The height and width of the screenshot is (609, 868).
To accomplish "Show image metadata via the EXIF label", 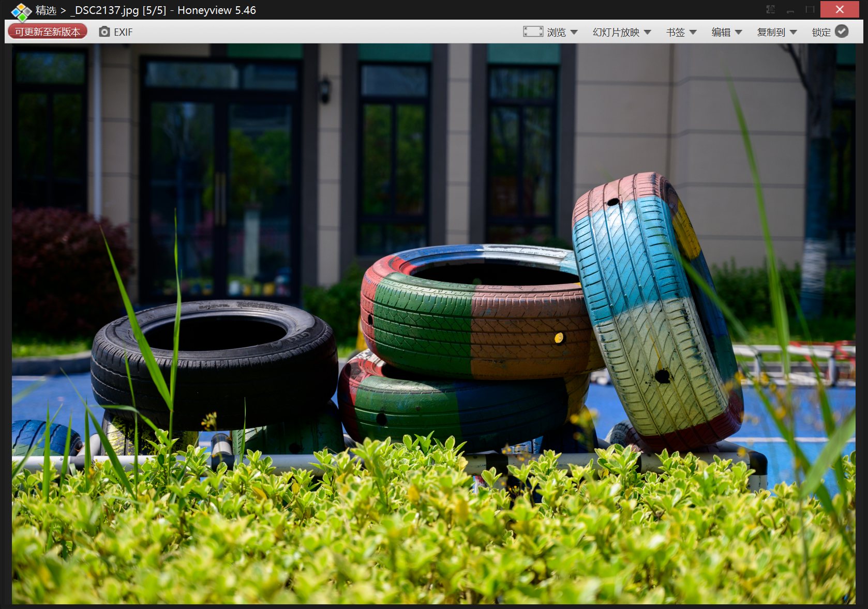I will (123, 32).
